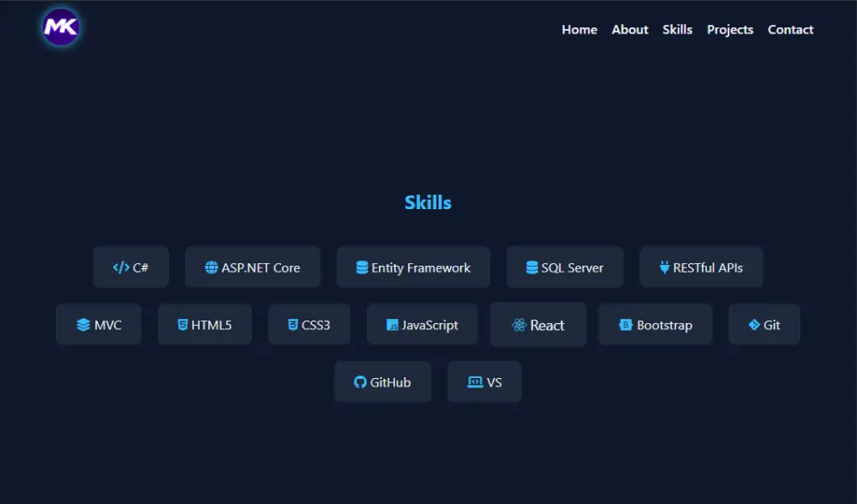
Task: Click the C# code icon
Action: point(120,267)
